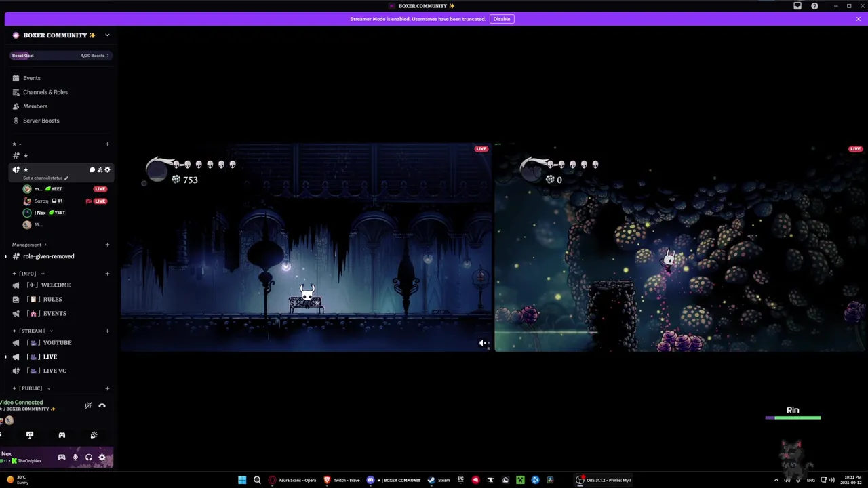Expand the Management category
This screenshot has width=868, height=488.
29,245
